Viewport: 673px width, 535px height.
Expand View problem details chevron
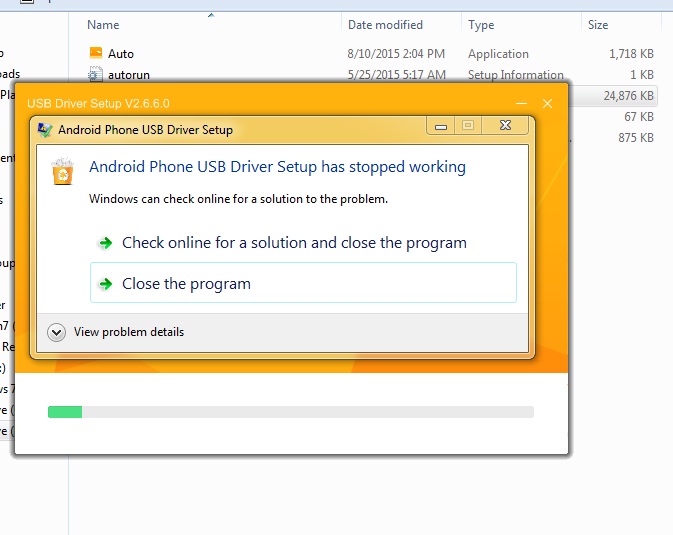pyautogui.click(x=57, y=332)
